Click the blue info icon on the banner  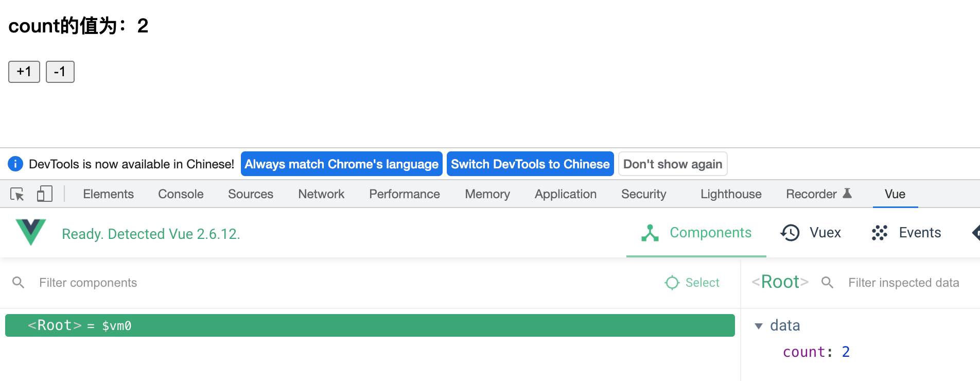[15, 164]
